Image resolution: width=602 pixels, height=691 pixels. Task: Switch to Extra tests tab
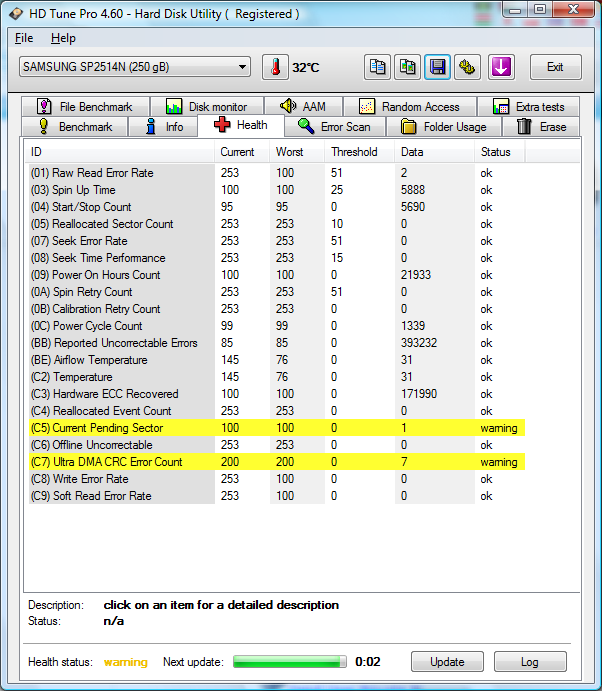coord(528,107)
